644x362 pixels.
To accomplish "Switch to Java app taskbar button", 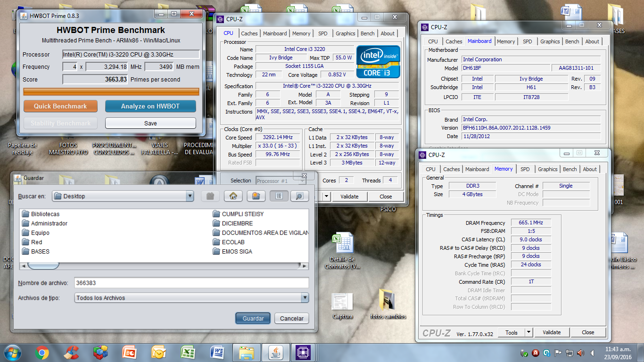I will point(275,352).
